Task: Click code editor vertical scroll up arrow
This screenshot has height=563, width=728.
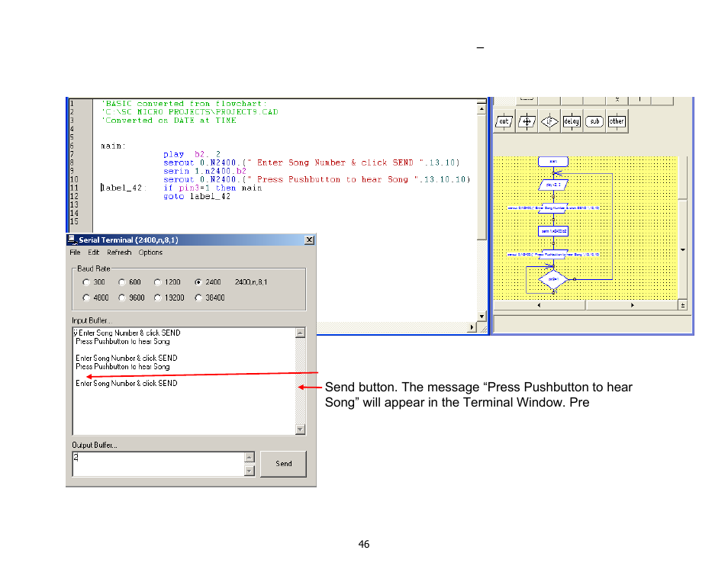Action: point(482,109)
